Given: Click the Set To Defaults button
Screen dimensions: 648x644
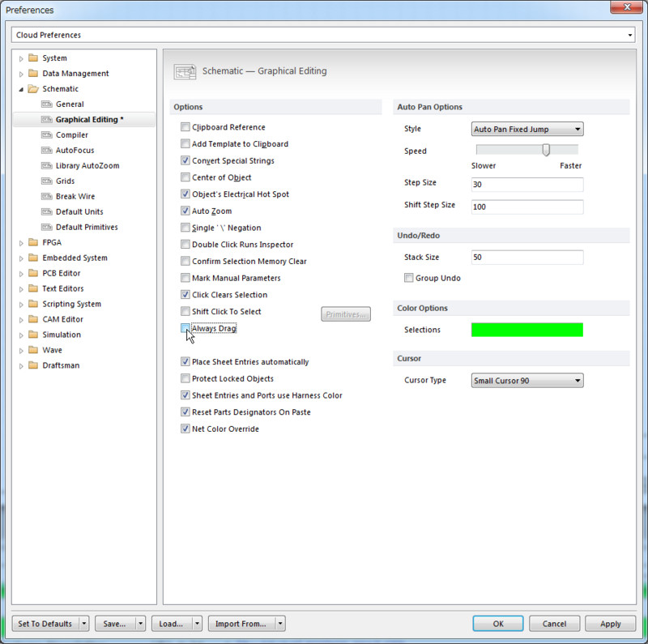Looking at the screenshot, I should tap(45, 623).
